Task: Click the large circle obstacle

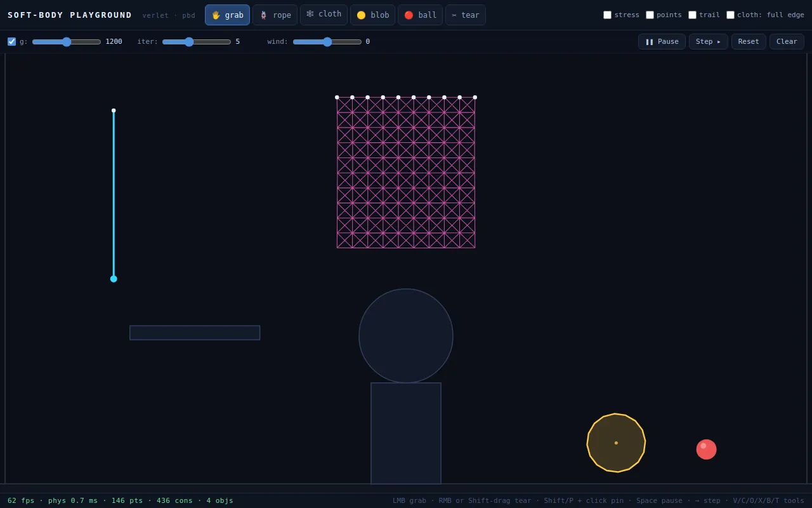Action: (x=406, y=336)
